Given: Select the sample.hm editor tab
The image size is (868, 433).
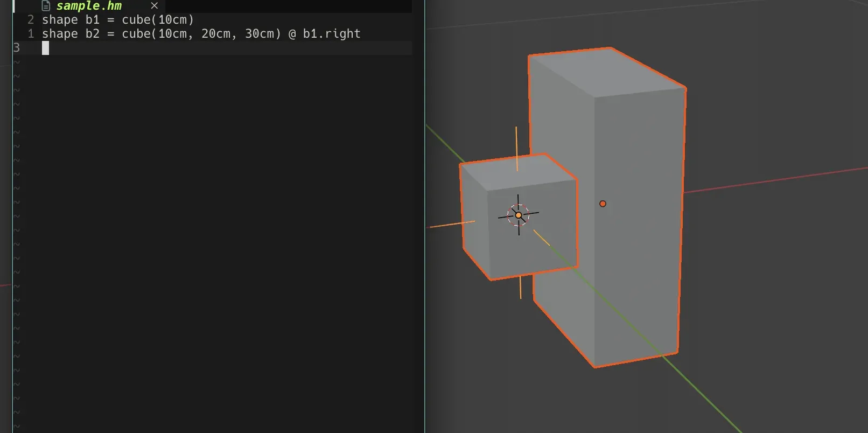Looking at the screenshot, I should (x=89, y=6).
